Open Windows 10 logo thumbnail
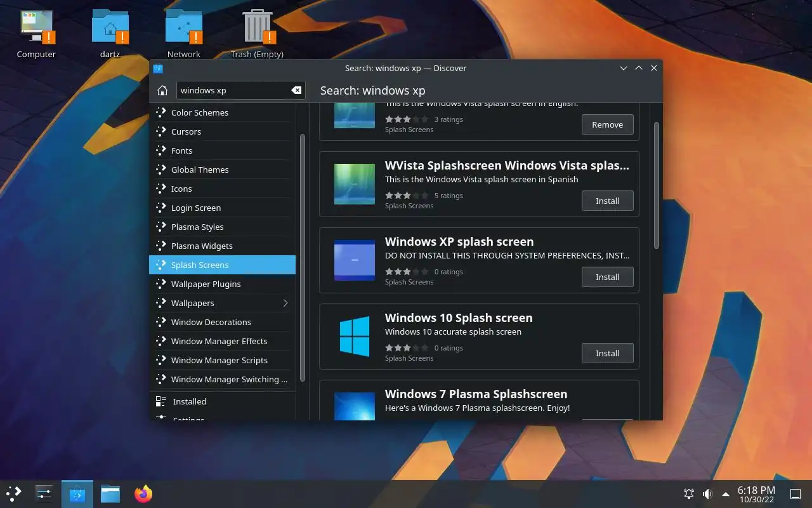The width and height of the screenshot is (812, 508). pyautogui.click(x=355, y=337)
